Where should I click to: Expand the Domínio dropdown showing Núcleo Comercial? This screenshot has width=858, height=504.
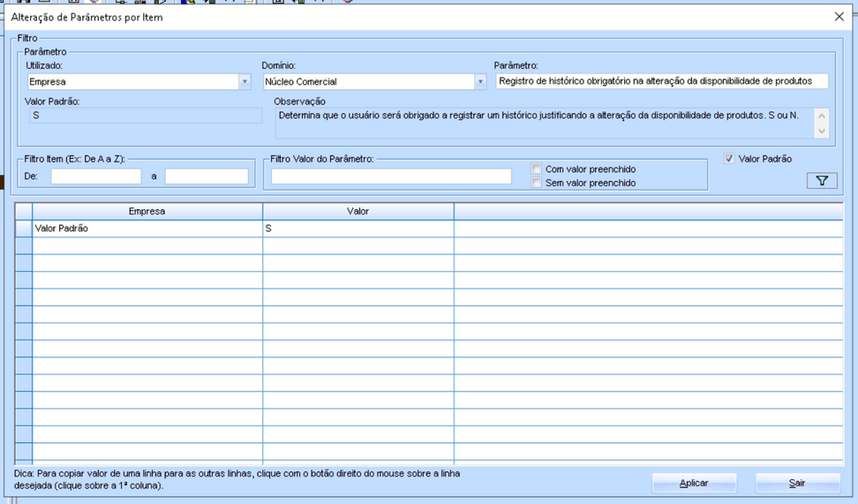click(480, 82)
